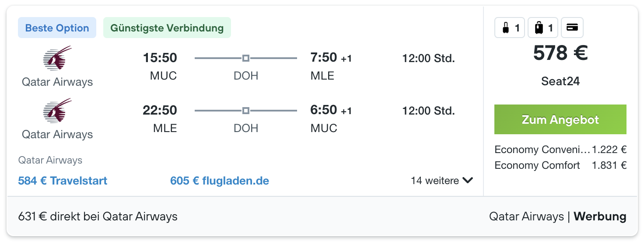Open 631 € direkt bei Qatar Airways
This screenshot has height=244, width=644.
coord(98,216)
